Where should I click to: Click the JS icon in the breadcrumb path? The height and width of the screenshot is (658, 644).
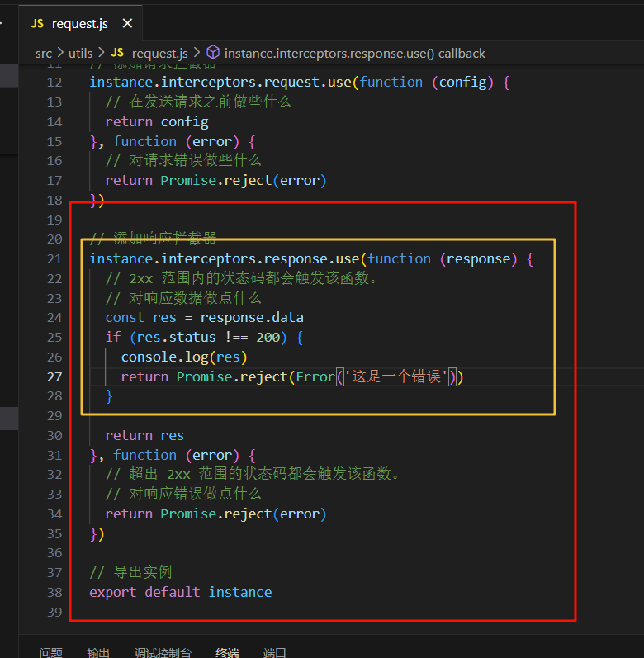[x=117, y=53]
